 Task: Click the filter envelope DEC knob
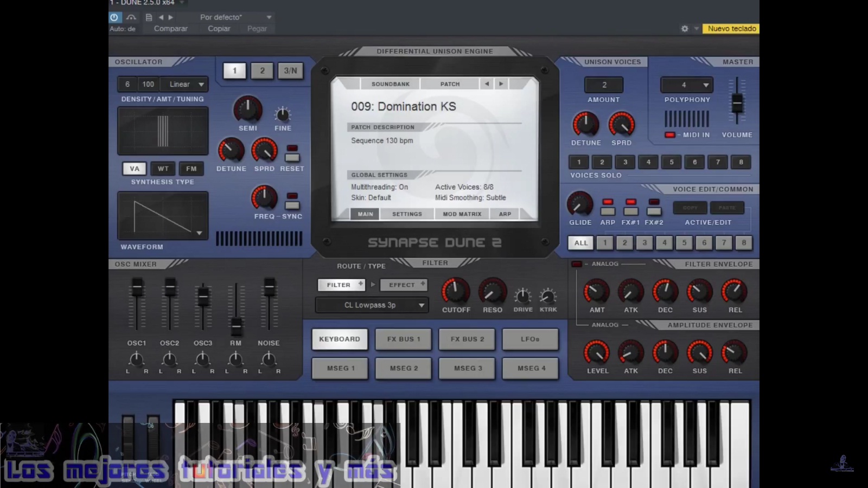(665, 292)
